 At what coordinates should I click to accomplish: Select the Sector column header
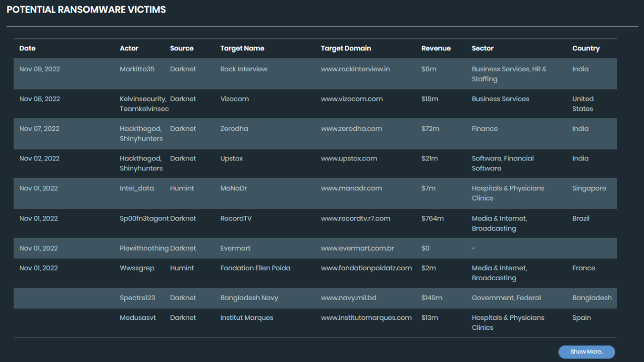[483, 49]
